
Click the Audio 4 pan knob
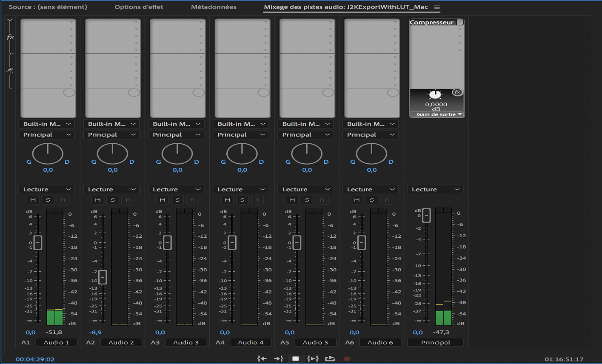click(x=242, y=154)
